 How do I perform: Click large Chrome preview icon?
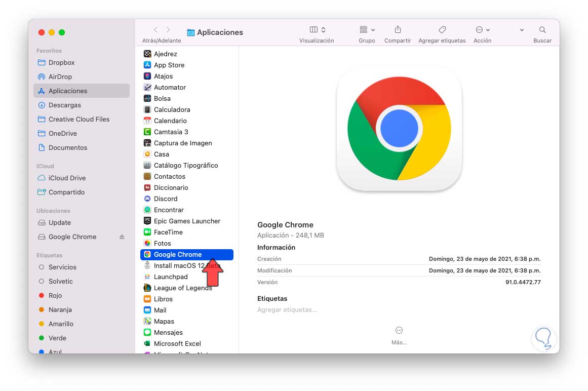399,129
